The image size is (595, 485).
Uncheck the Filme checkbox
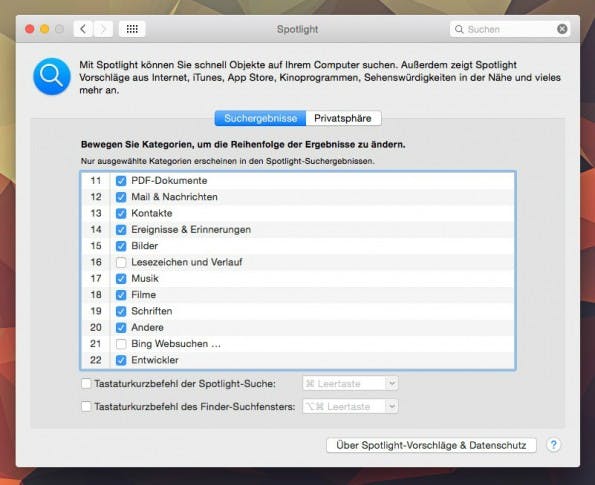(121, 295)
